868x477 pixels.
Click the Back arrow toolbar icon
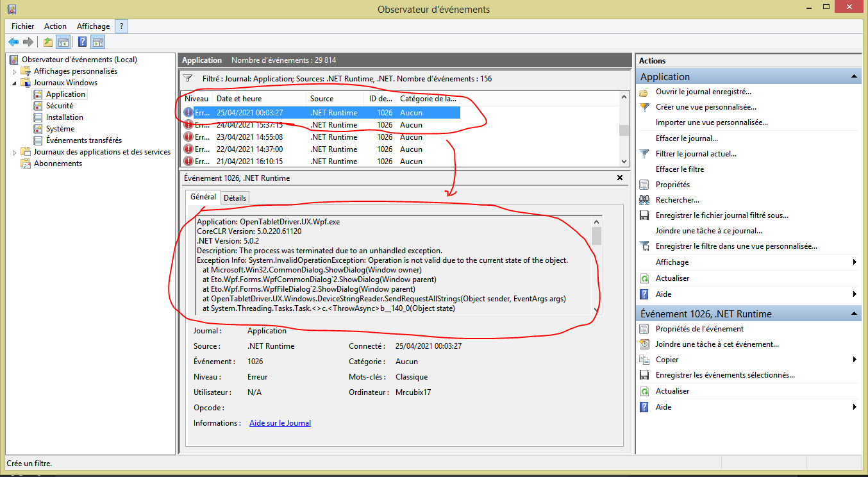click(13, 42)
